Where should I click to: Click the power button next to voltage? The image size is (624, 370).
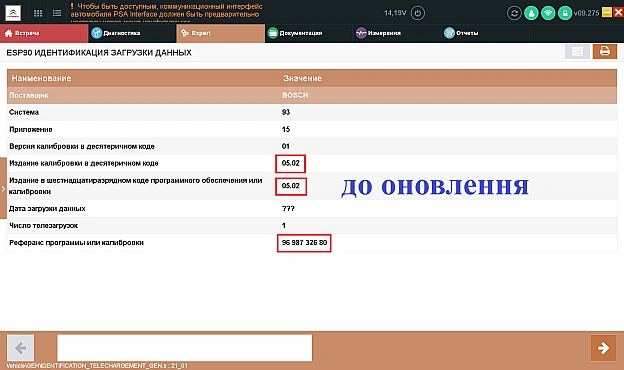tap(417, 13)
